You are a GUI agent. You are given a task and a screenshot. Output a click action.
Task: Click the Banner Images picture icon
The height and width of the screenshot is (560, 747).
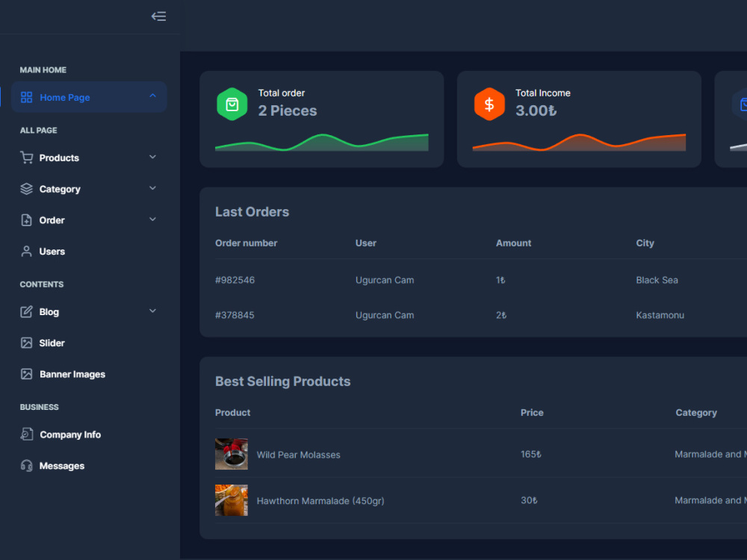27,374
